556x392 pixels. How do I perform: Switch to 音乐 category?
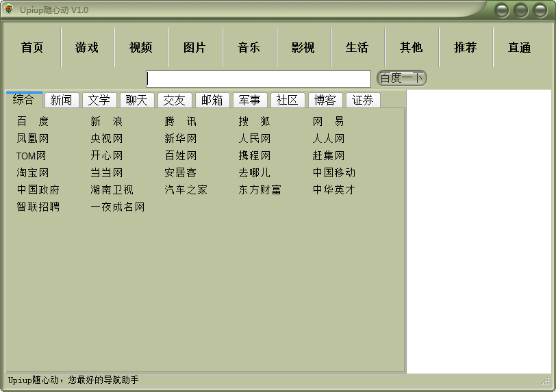(249, 47)
